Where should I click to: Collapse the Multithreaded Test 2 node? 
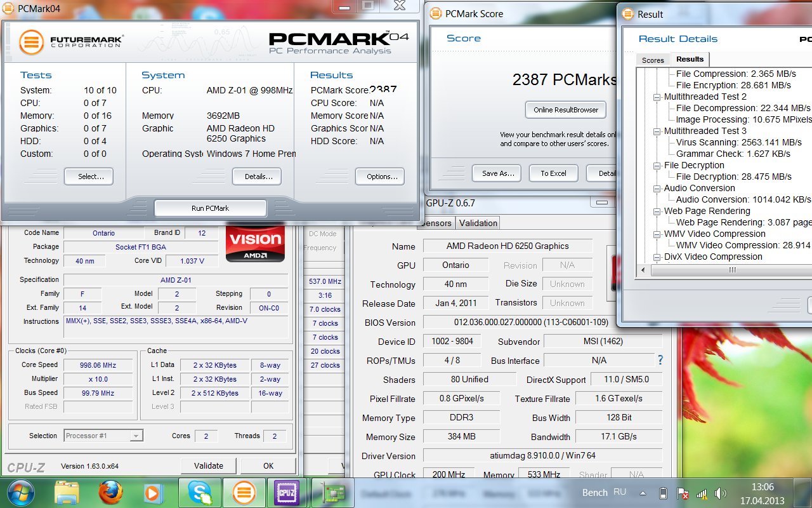click(x=657, y=97)
